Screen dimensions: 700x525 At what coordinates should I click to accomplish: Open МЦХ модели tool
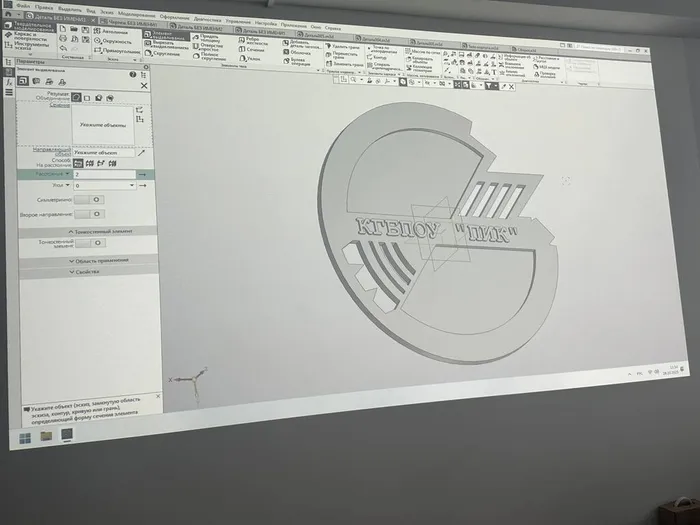[x=547, y=67]
